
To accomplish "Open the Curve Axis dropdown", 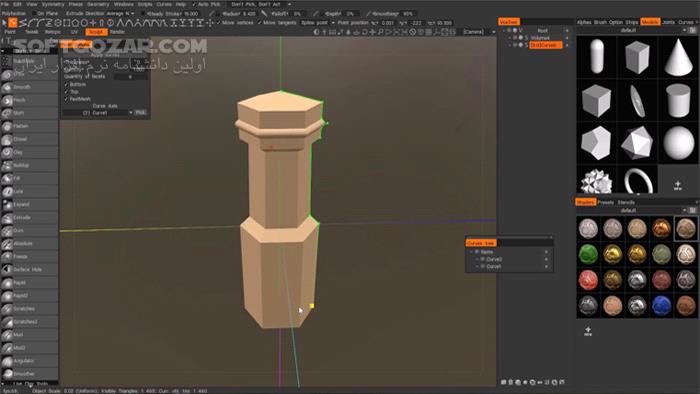I will pyautogui.click(x=98, y=113).
